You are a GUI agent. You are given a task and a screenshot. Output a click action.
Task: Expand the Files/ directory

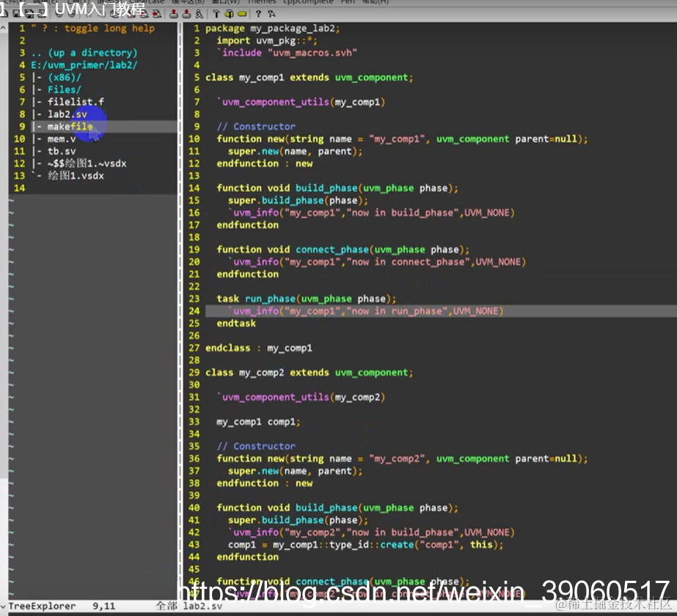pos(65,89)
